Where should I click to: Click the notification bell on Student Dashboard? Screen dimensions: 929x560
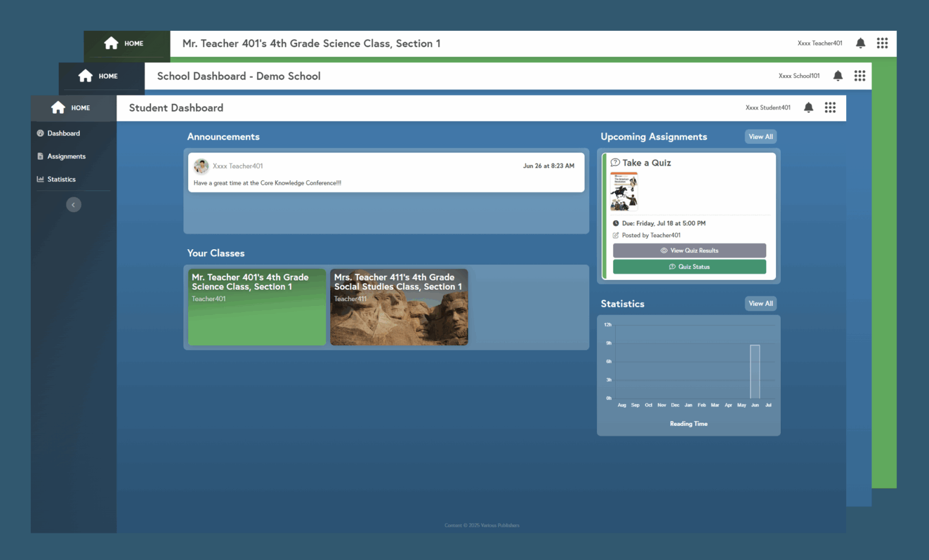809,107
